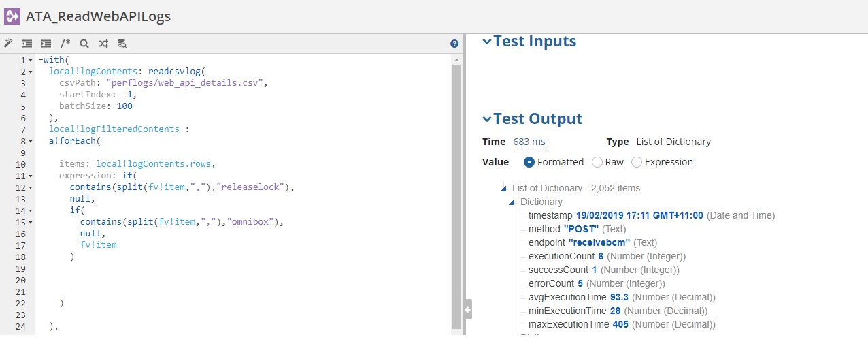The image size is (868, 348).
Task: Collapse the List of Dictionary tree node
Action: 504,189
